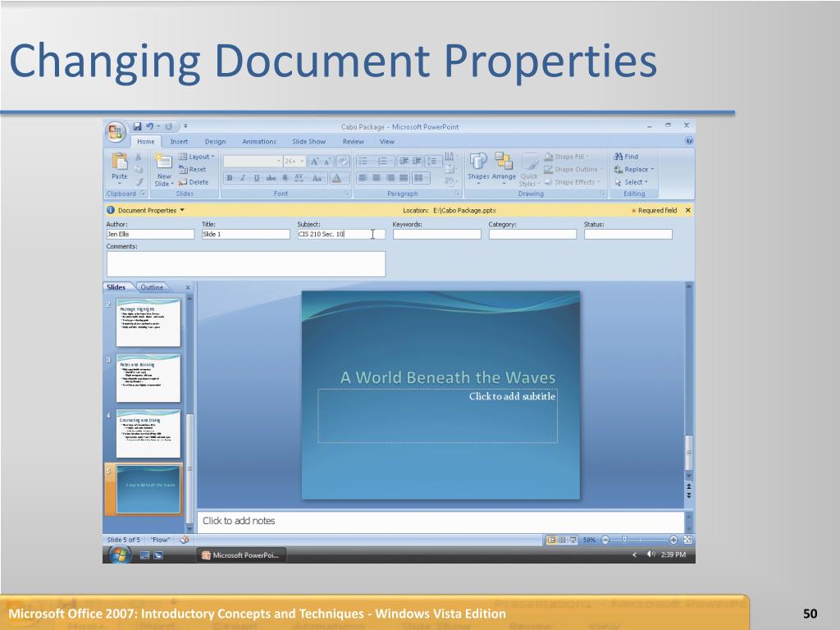Click the New Slide icon
The image size is (840, 630).
(163, 161)
